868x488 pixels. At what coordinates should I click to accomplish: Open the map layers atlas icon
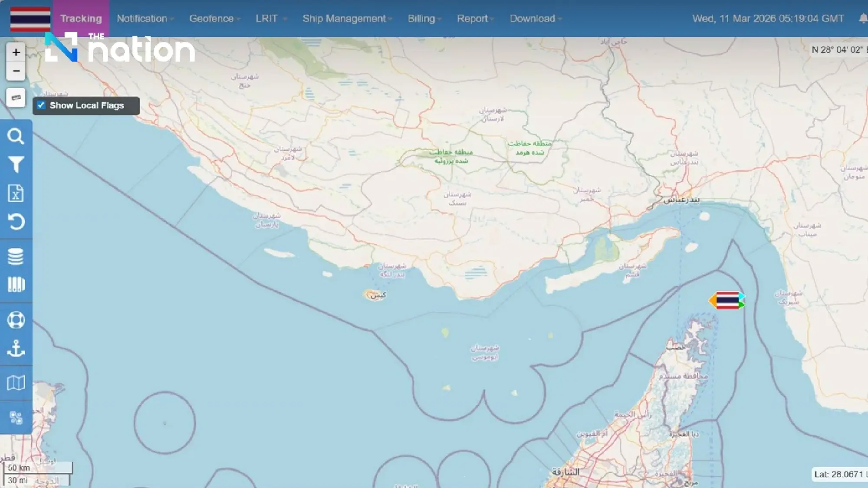point(16,382)
